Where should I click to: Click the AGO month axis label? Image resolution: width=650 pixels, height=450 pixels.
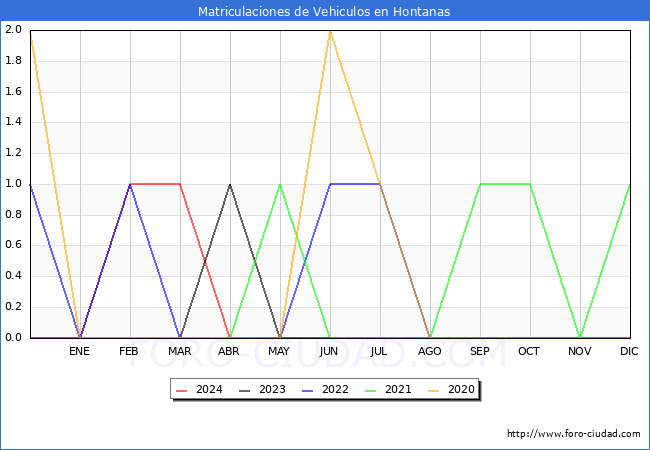(x=429, y=351)
